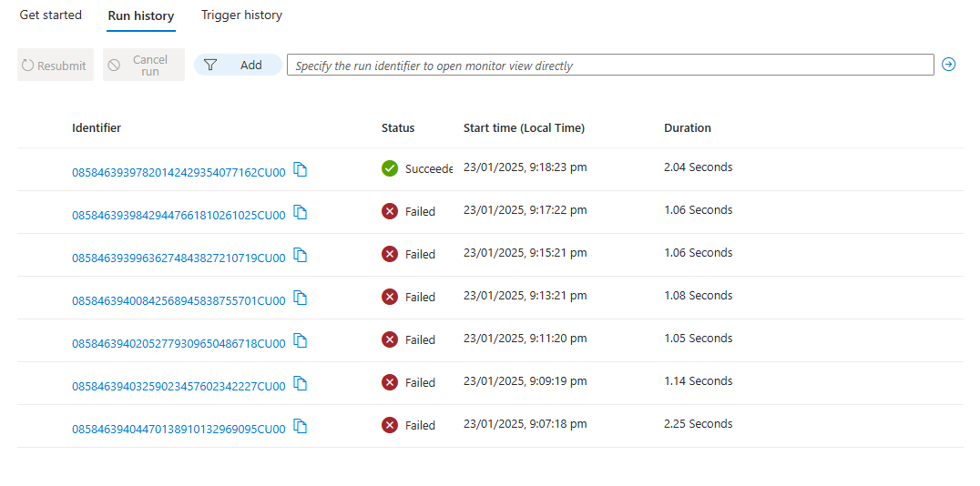Open the Trigger history tab

[241, 15]
